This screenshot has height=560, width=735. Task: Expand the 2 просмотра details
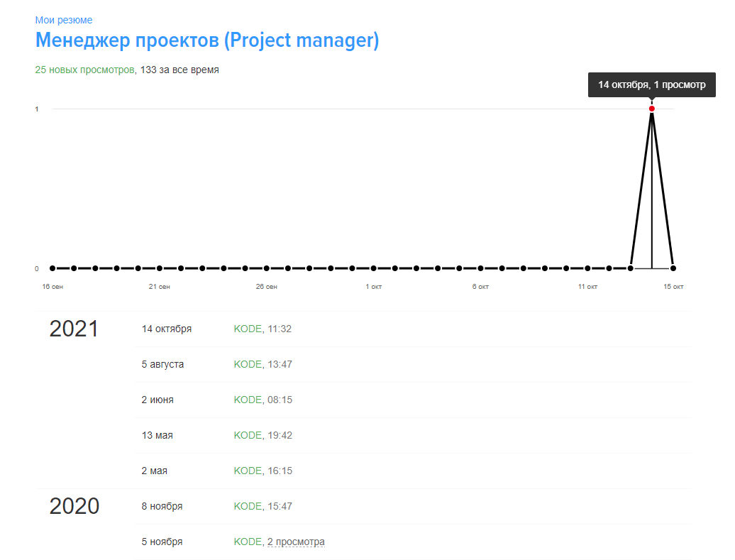click(296, 542)
